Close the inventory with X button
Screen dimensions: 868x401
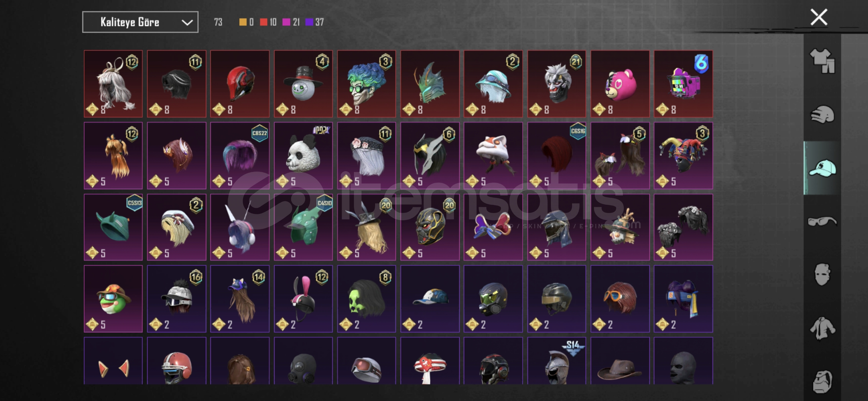819,17
